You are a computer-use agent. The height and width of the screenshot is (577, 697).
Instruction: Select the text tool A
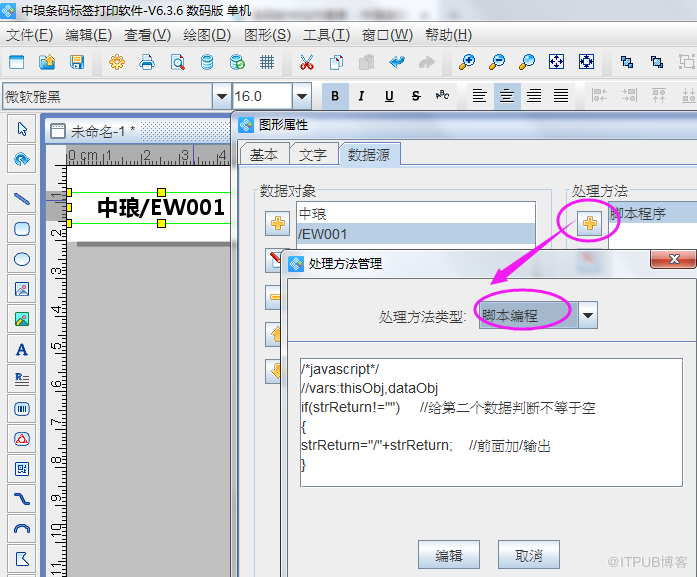(x=22, y=349)
